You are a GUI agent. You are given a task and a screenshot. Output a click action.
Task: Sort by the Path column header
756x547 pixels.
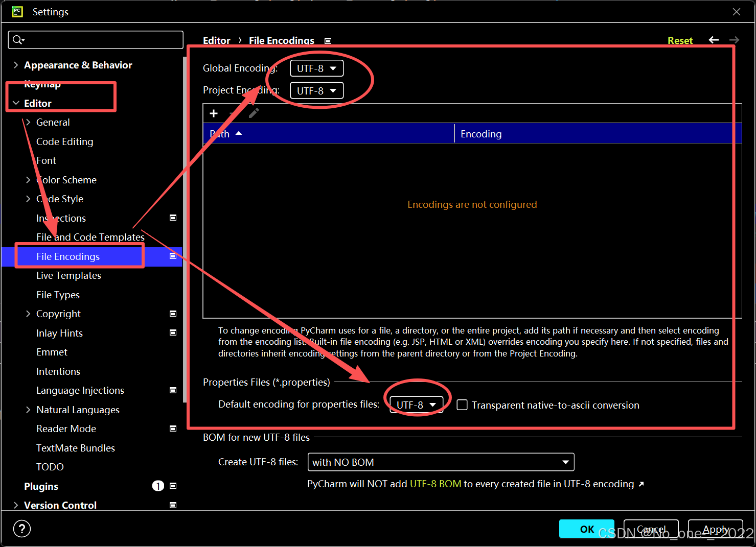[329, 134]
